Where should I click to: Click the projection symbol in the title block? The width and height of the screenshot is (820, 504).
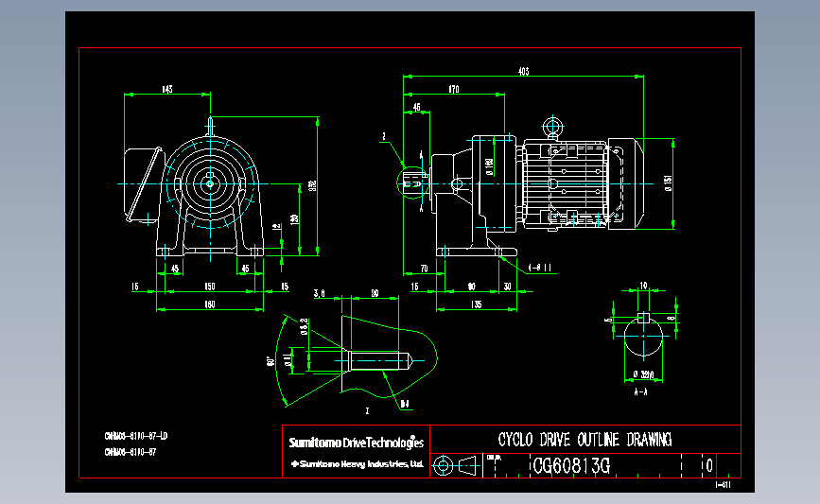tap(456, 465)
